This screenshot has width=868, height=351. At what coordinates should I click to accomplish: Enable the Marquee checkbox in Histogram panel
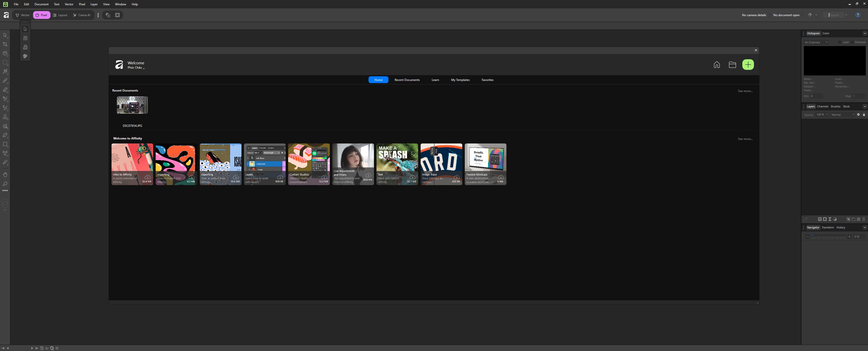click(x=852, y=42)
